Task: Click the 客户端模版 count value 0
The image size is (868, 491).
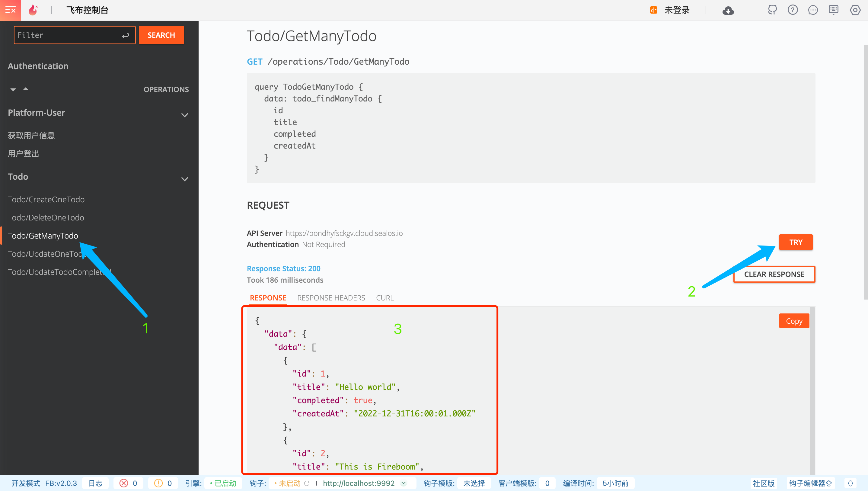Action: [x=547, y=483]
